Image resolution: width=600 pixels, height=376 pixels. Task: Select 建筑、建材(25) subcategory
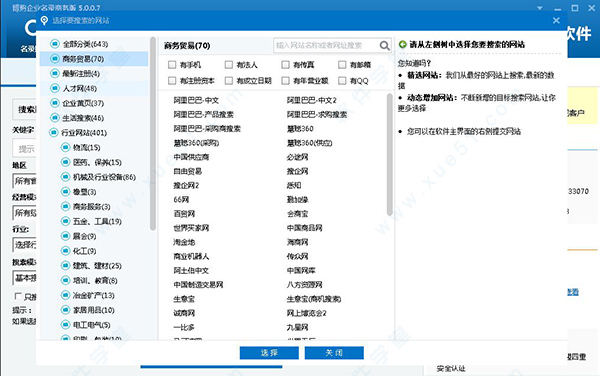[97, 266]
